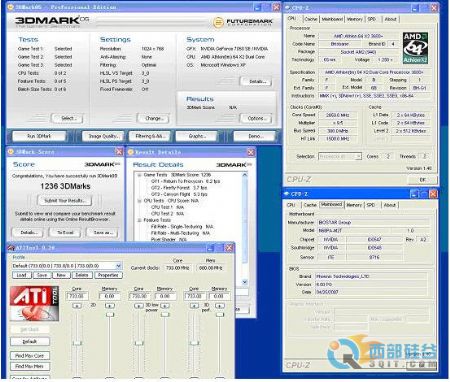The image size is (450, 382).
Task: Click Submit Your Results button
Action: pyautogui.click(x=65, y=201)
